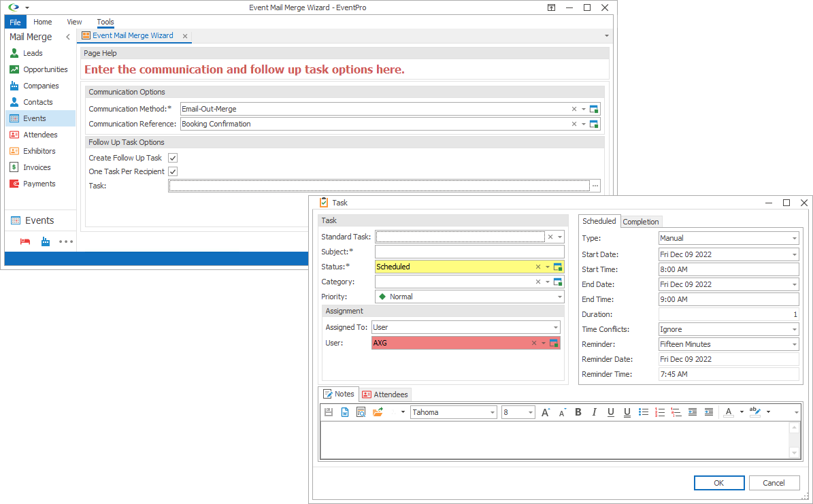Select Attendees in the Mail Merge sidebar

40,135
